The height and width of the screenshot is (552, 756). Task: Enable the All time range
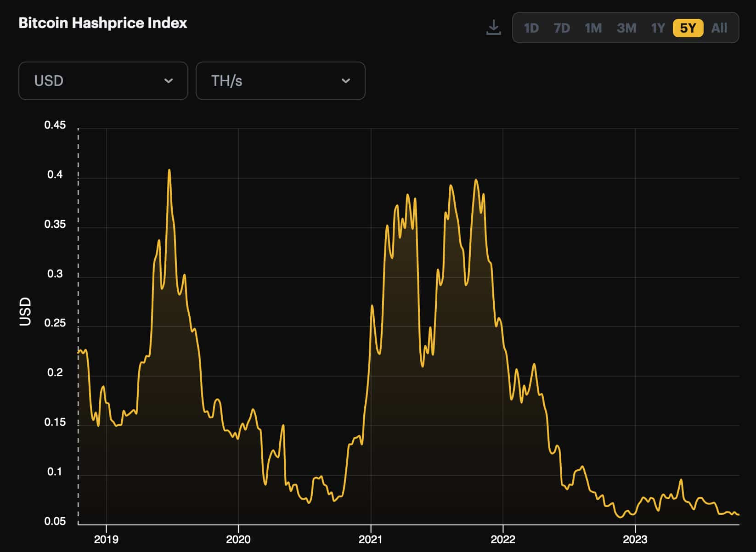click(719, 28)
